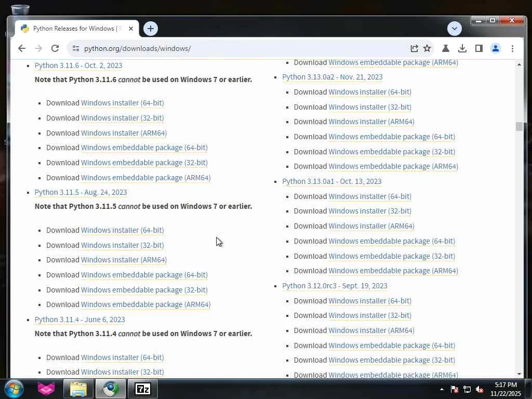Image resolution: width=532 pixels, height=399 pixels.
Task: Download Python 3.13.0a2 embeddable package (64-bit)
Action: (x=392, y=137)
